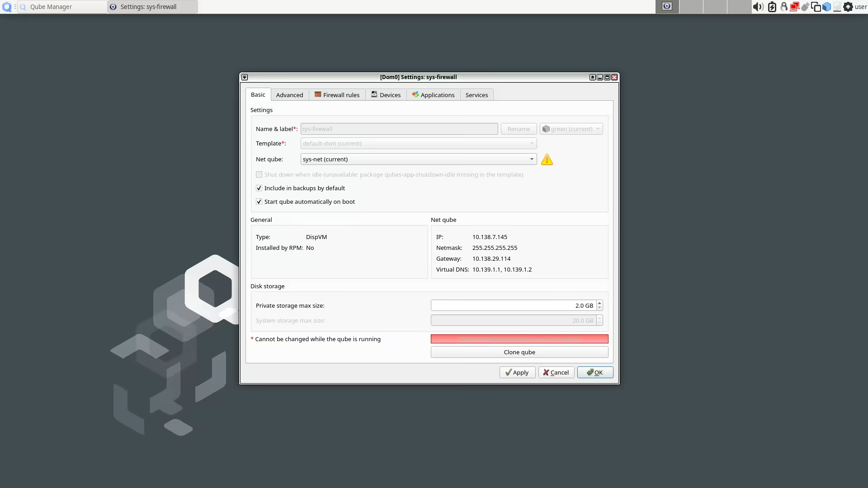Click the DispVM type value
Viewport: 868px width, 488px height.
point(316,237)
